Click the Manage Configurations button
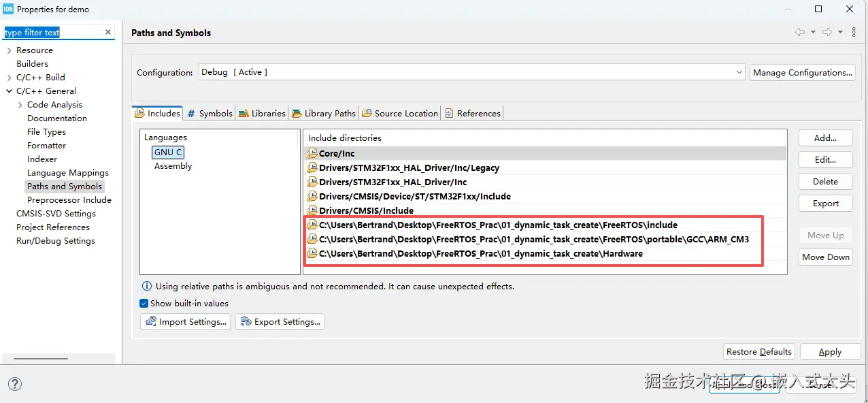 [803, 72]
